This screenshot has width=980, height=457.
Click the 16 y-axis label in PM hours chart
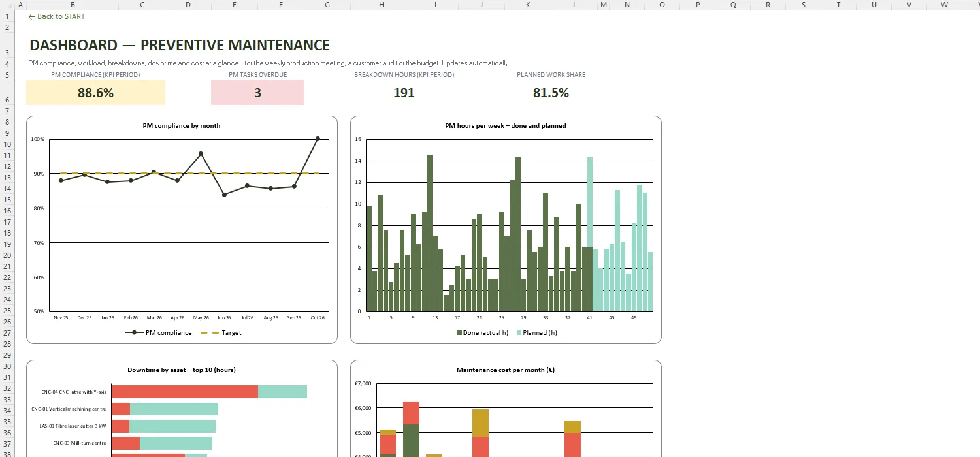click(x=358, y=139)
